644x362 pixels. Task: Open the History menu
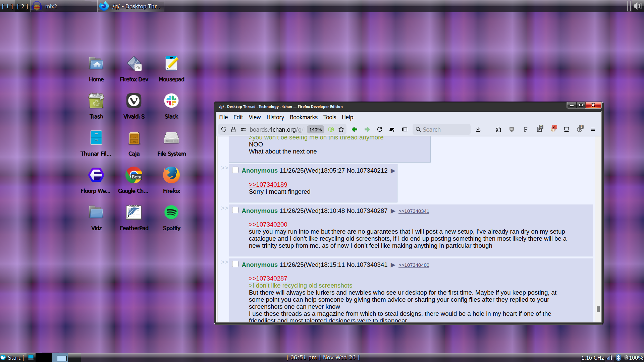(275, 117)
